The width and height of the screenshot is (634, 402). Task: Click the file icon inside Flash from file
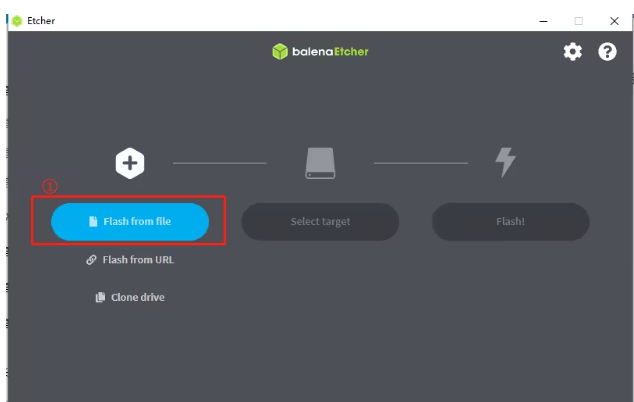pos(93,221)
